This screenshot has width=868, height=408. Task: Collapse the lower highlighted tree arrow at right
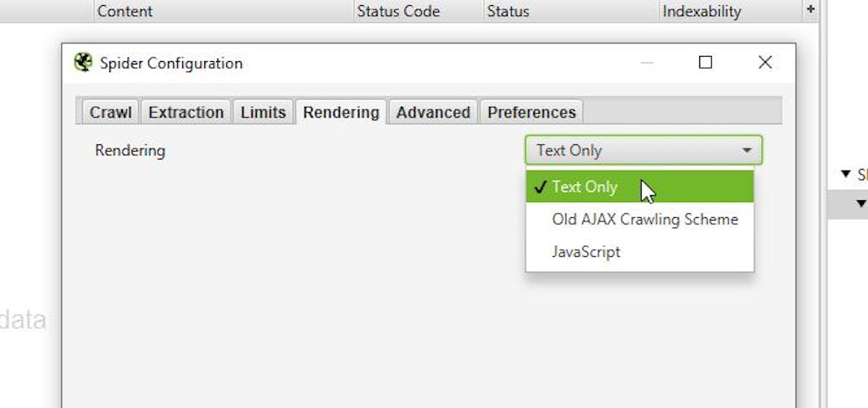(x=860, y=204)
